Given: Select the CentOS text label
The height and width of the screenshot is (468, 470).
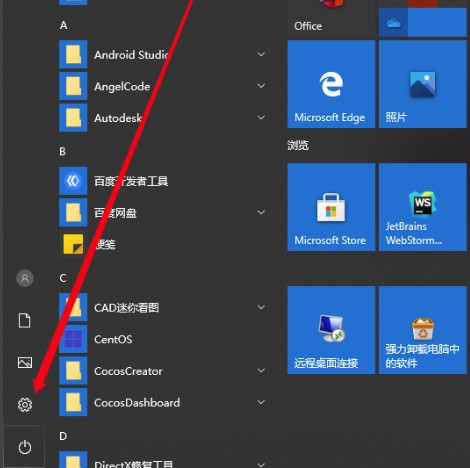Looking at the screenshot, I should coord(113,339).
